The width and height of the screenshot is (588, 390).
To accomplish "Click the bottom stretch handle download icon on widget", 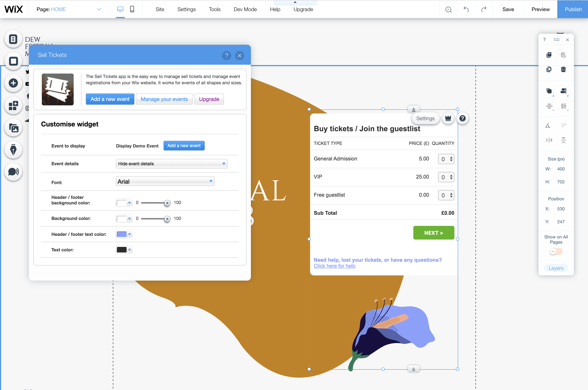I will [x=414, y=369].
